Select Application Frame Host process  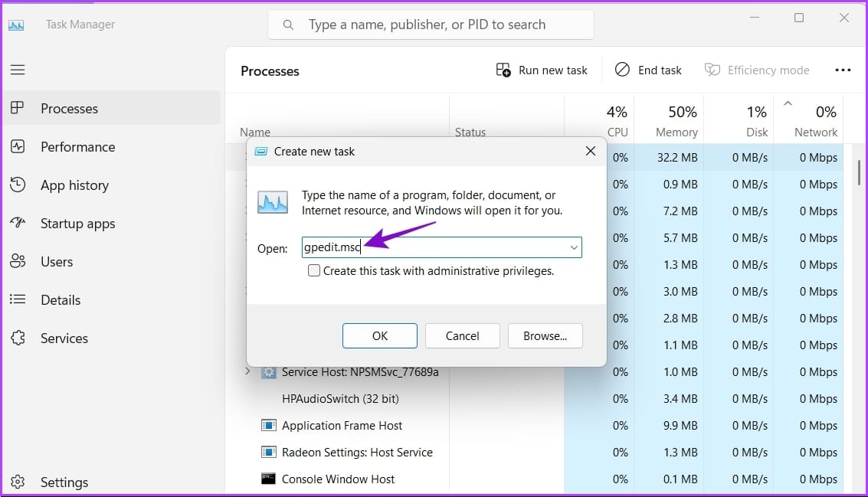point(342,426)
